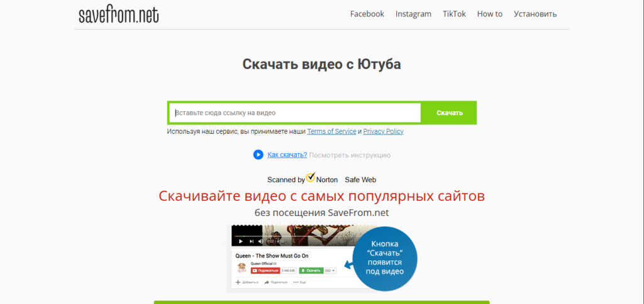Open the TikTok menu item
This screenshot has height=304, width=644.
(x=454, y=14)
